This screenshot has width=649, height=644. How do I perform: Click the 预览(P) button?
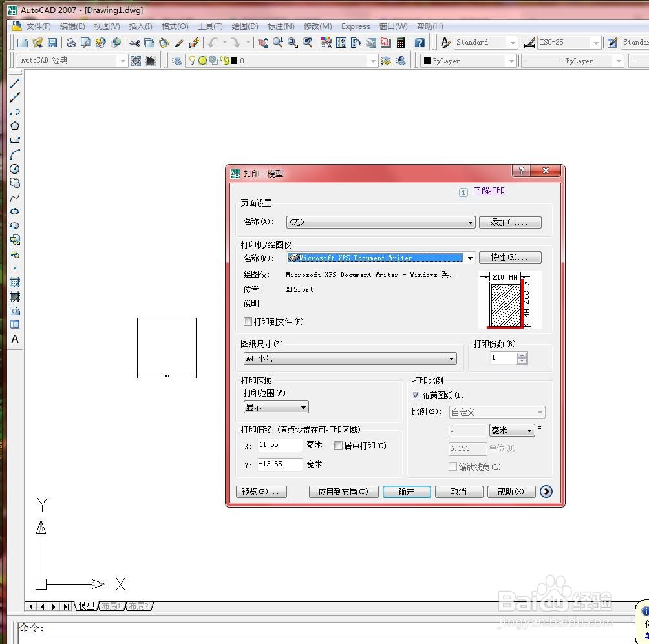click(x=261, y=492)
